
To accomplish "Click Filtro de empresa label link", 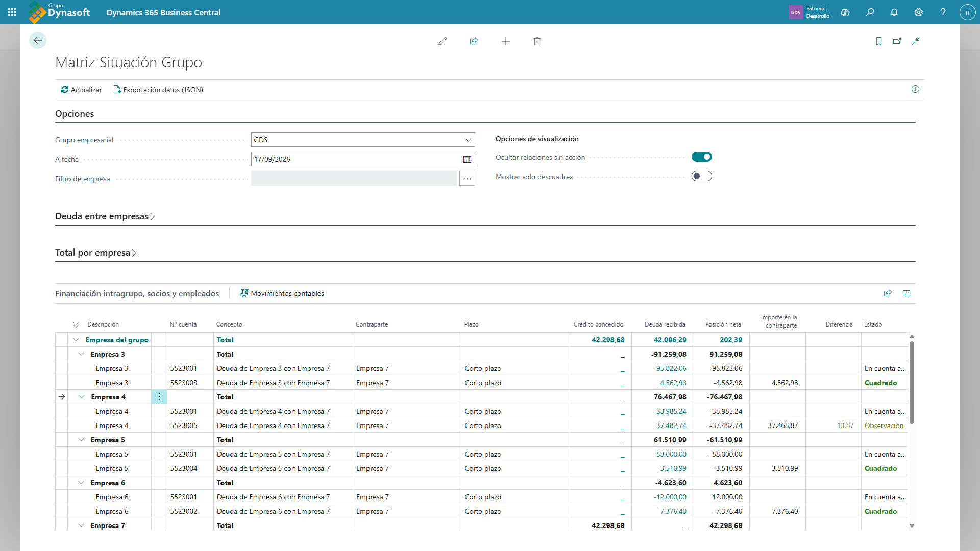I will pyautogui.click(x=83, y=179).
